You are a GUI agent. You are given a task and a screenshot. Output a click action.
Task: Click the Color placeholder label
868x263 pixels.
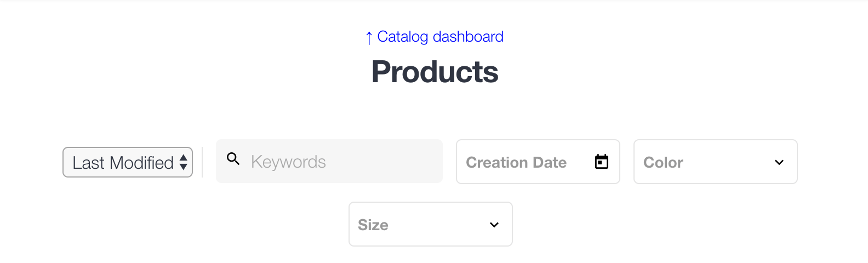coord(663,162)
